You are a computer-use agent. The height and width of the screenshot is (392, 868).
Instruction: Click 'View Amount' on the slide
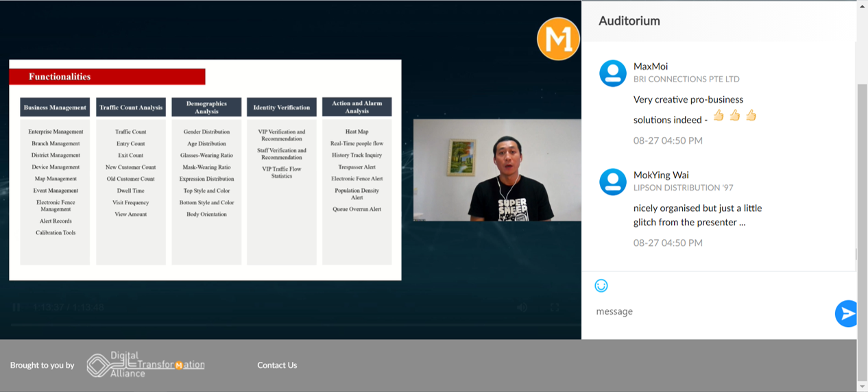[x=131, y=215]
